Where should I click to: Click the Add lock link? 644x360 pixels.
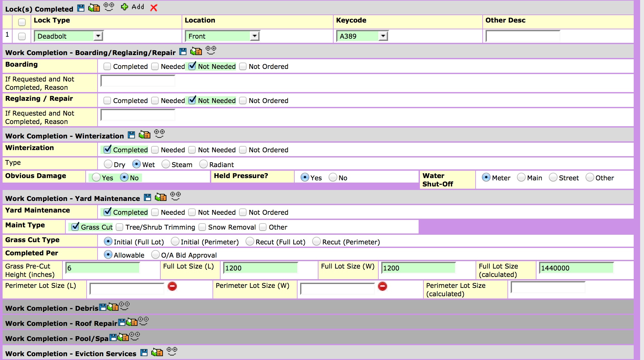(x=138, y=7)
